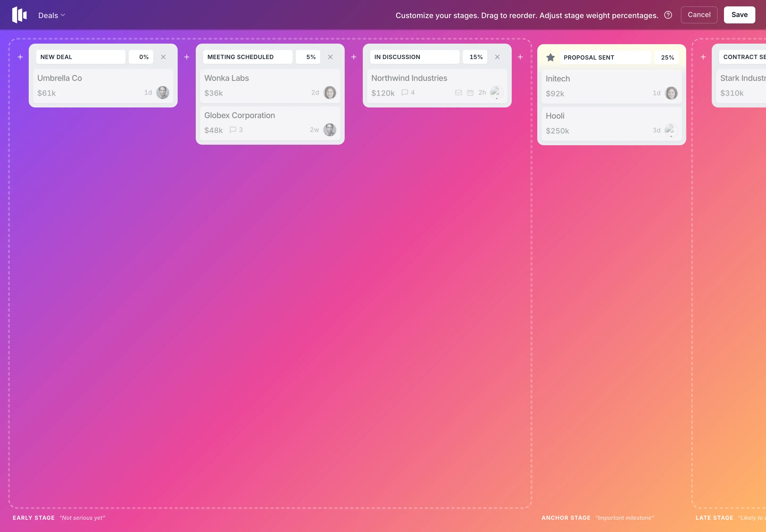Click the $92k deal value
Screen dimensions: 766x532
point(555,94)
